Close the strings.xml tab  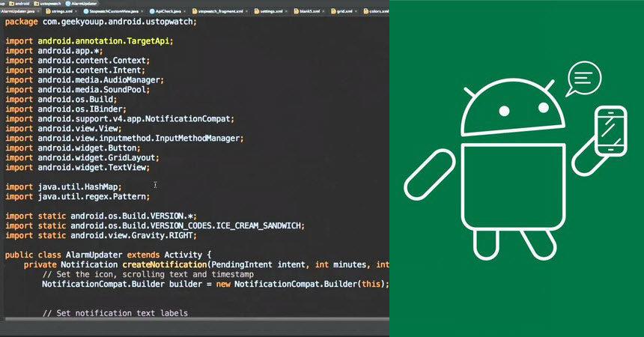tap(76, 11)
